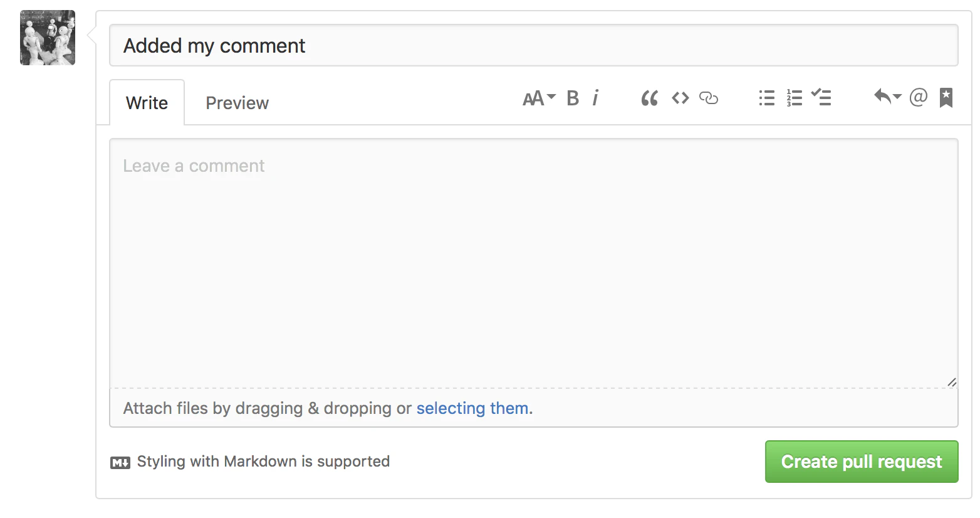980x518 pixels.
Task: Open the user avatar thumbnail
Action: tap(48, 38)
